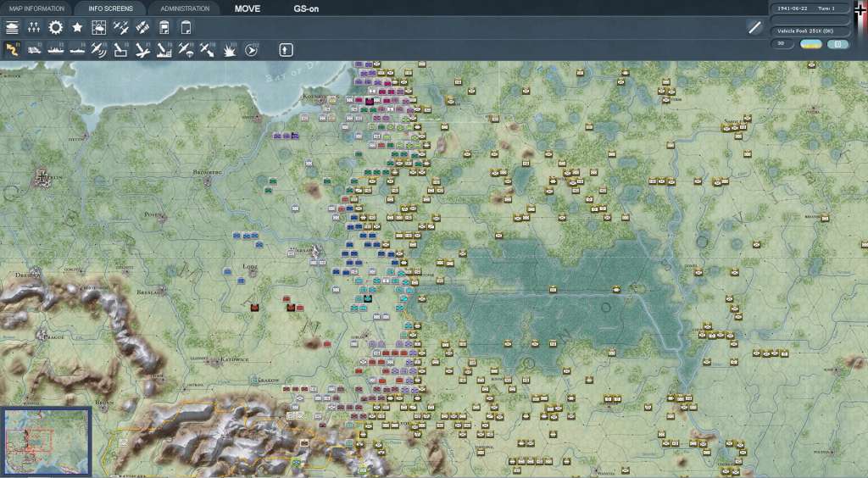Select the explosion burst mode icon
This screenshot has height=478, width=868.
[230, 50]
